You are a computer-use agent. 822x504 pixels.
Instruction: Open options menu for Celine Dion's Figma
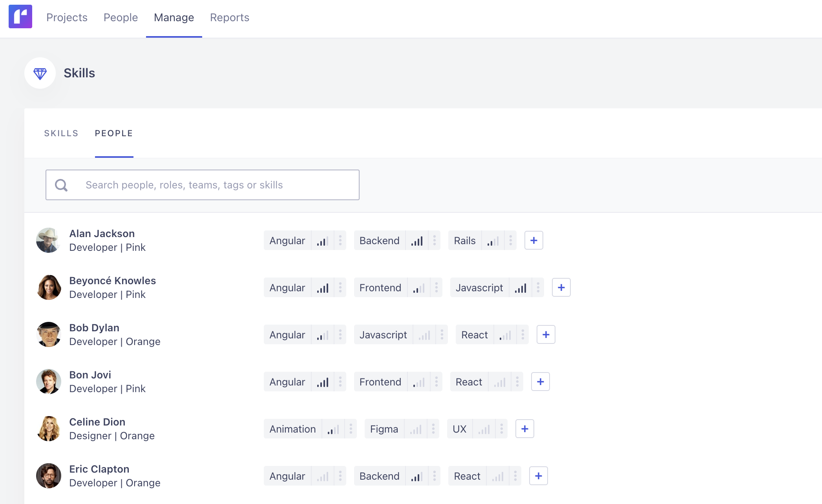(433, 429)
